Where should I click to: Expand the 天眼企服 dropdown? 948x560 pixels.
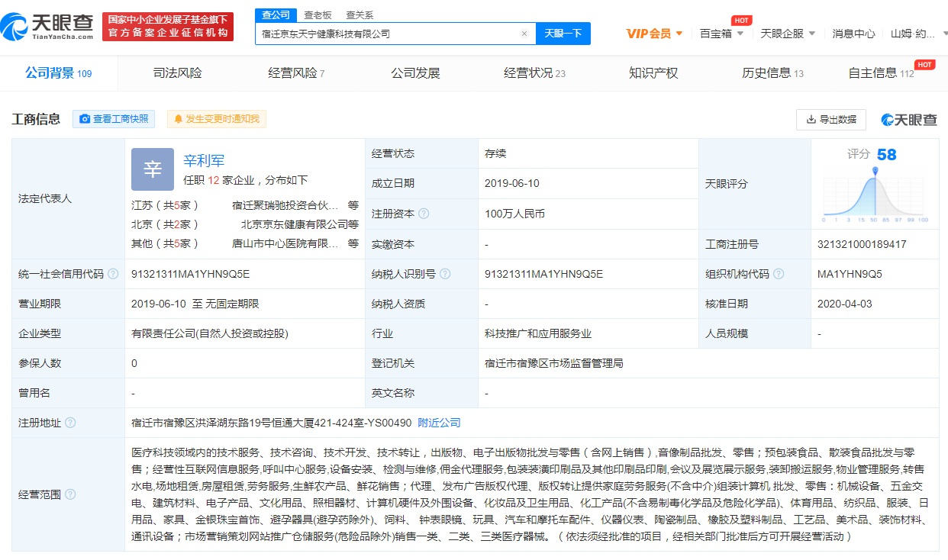click(x=788, y=34)
